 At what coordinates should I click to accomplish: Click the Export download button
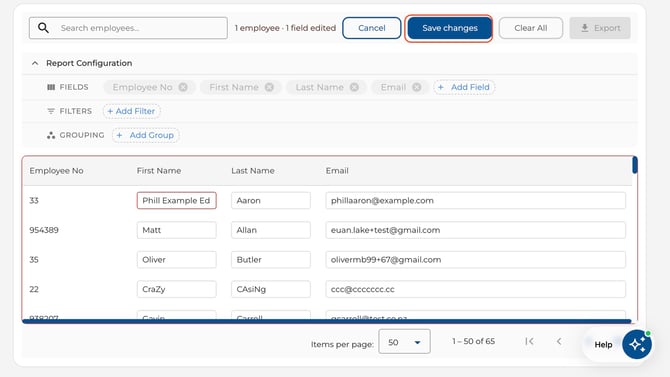point(600,28)
